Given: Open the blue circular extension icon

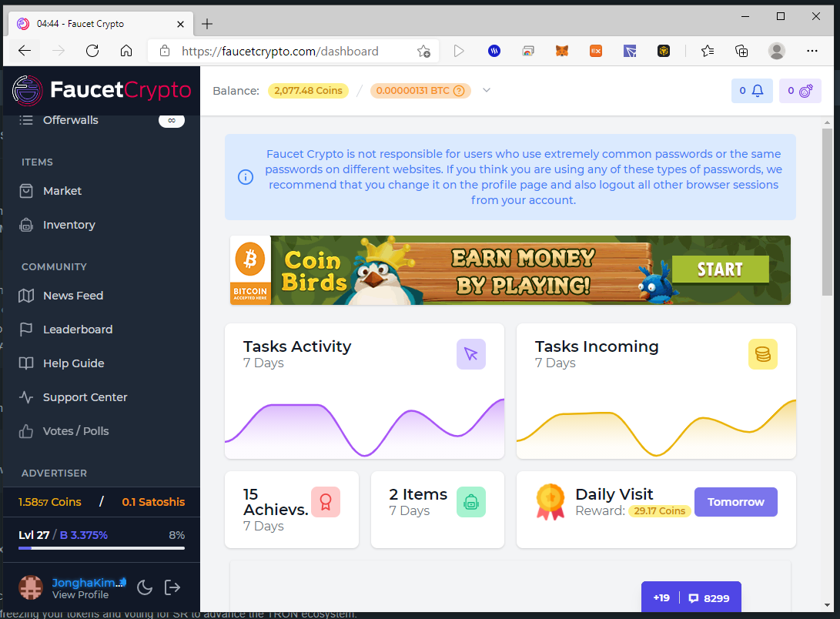Looking at the screenshot, I should tap(494, 51).
